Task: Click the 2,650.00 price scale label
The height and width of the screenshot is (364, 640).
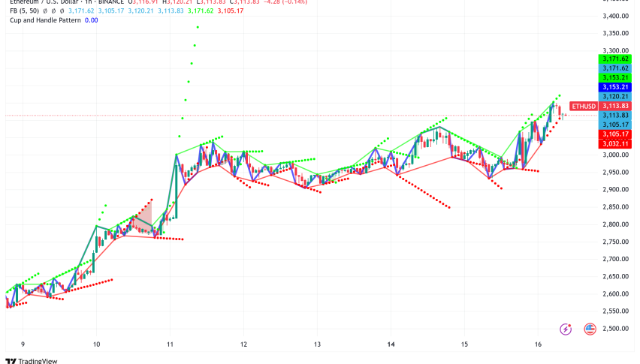Action: pyautogui.click(x=615, y=276)
